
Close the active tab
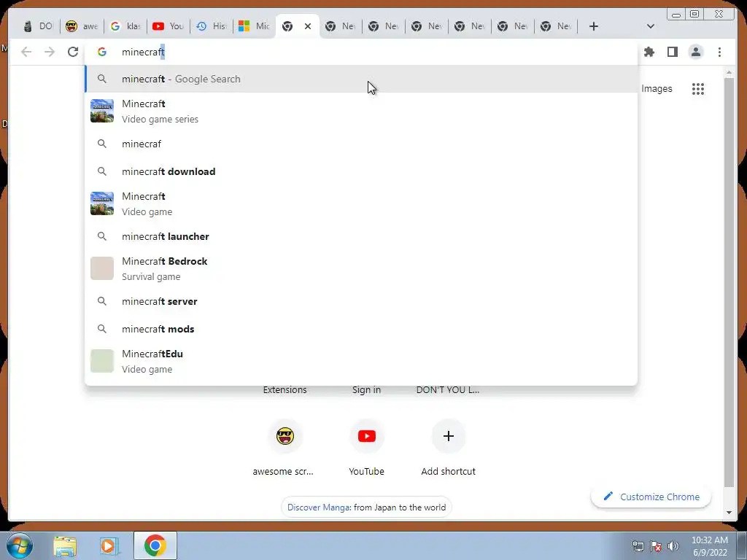tap(308, 26)
